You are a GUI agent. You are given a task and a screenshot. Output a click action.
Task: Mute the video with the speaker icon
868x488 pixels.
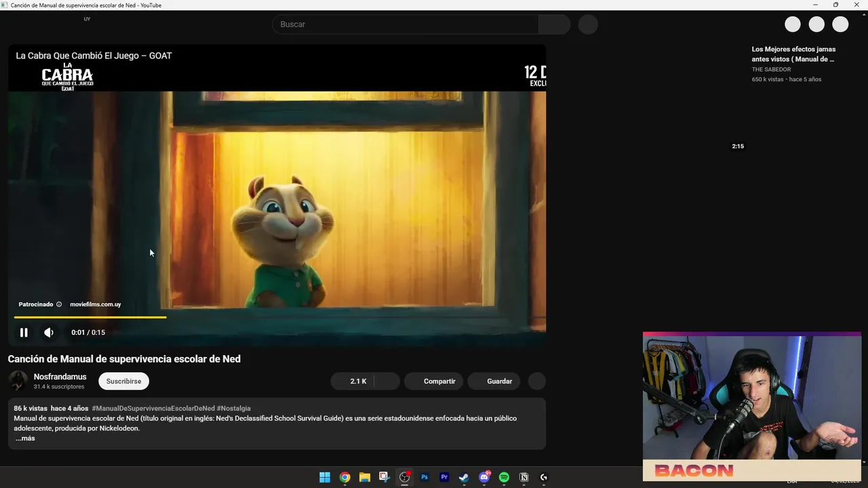[49, 332]
